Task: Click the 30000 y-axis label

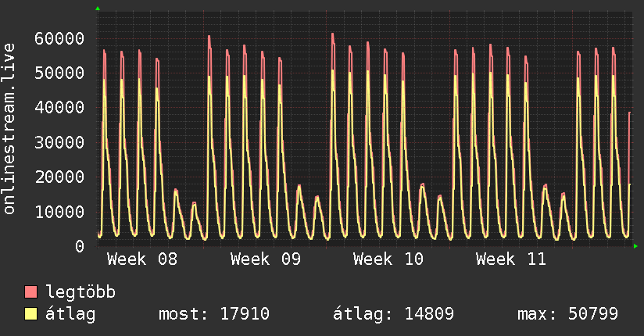Action: [59, 142]
